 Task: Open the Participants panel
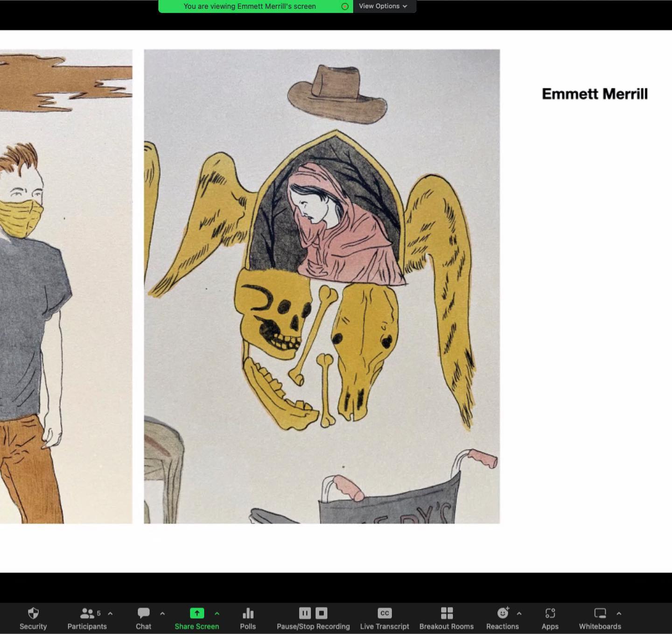(x=87, y=613)
